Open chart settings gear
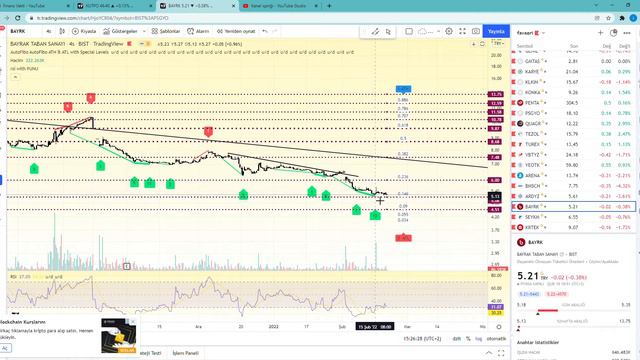The width and height of the screenshot is (640, 360). (449, 31)
